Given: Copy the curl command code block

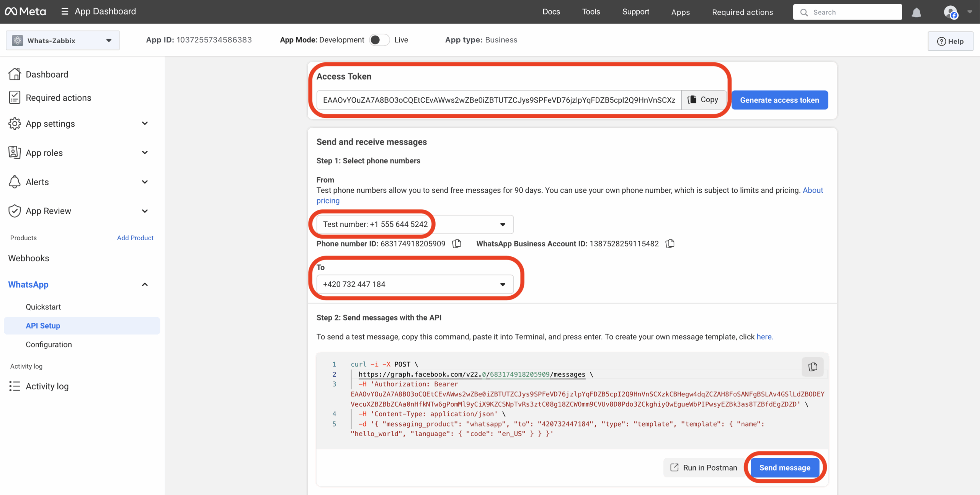Looking at the screenshot, I should click(812, 367).
